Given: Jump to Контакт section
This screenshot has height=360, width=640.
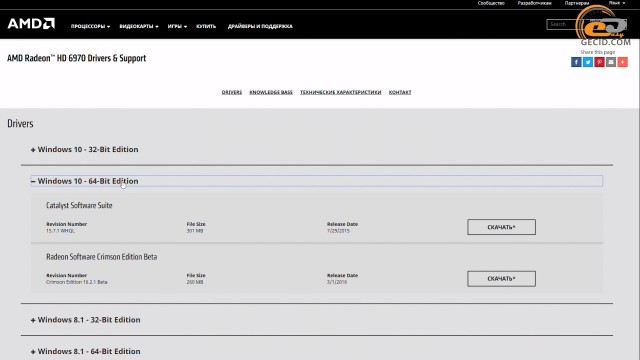Looking at the screenshot, I should click(400, 92).
